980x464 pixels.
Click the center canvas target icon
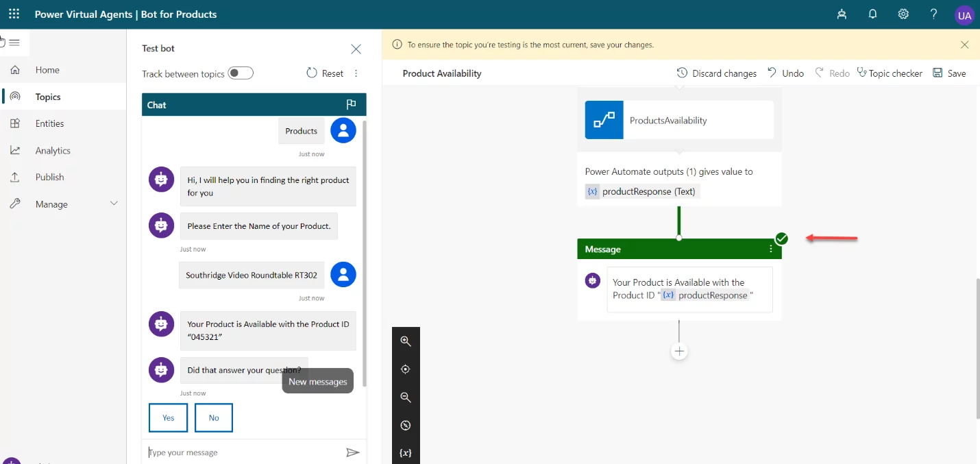point(406,369)
